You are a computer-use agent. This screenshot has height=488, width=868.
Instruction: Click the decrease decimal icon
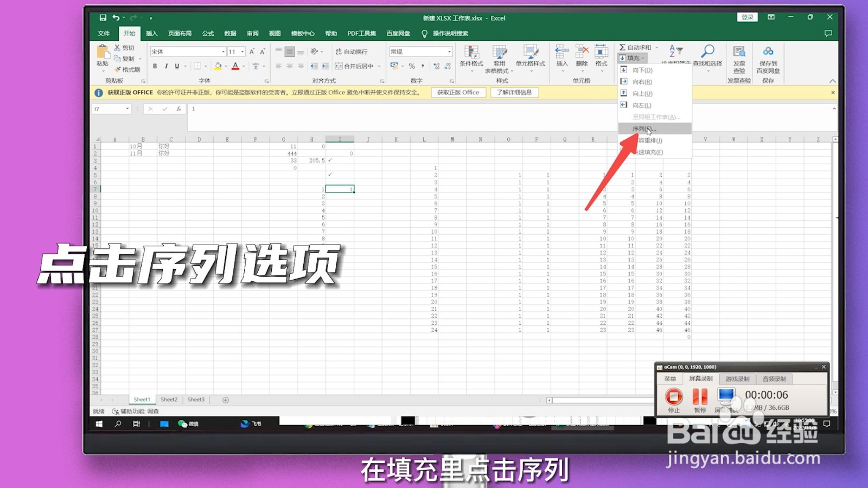coord(448,66)
